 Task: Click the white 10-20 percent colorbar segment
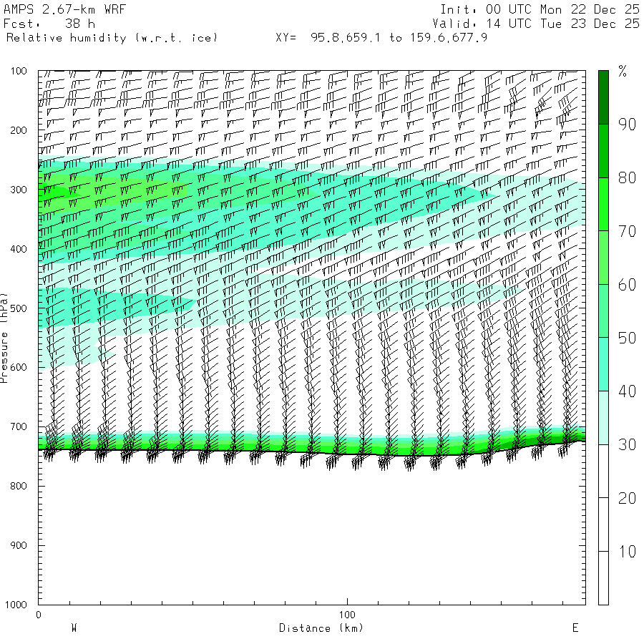coord(603,525)
